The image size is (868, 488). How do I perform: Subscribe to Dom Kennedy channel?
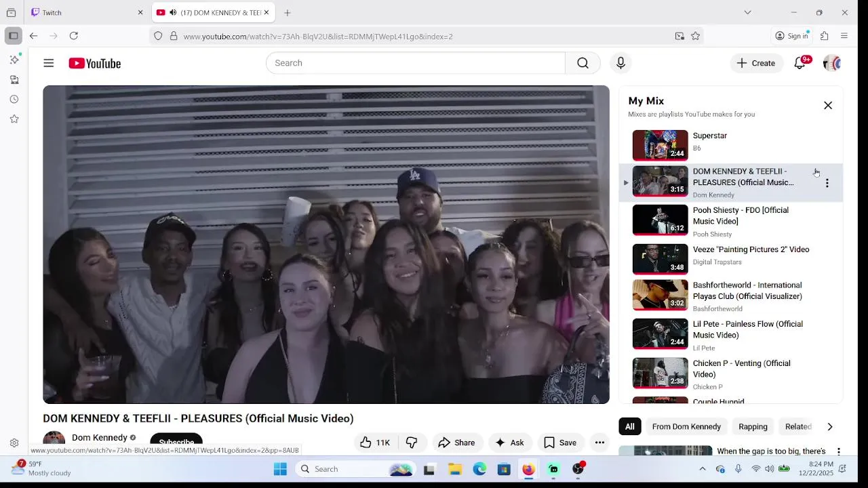click(176, 443)
